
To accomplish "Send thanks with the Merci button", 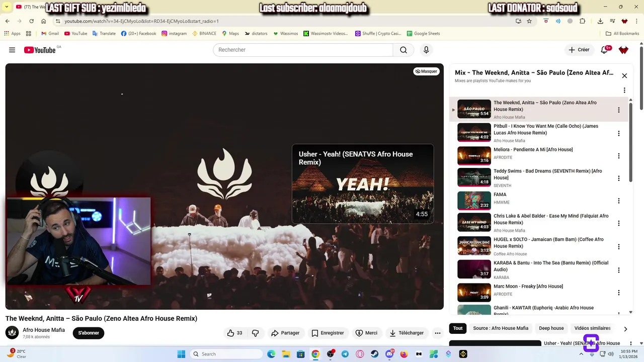I will (x=366, y=333).
